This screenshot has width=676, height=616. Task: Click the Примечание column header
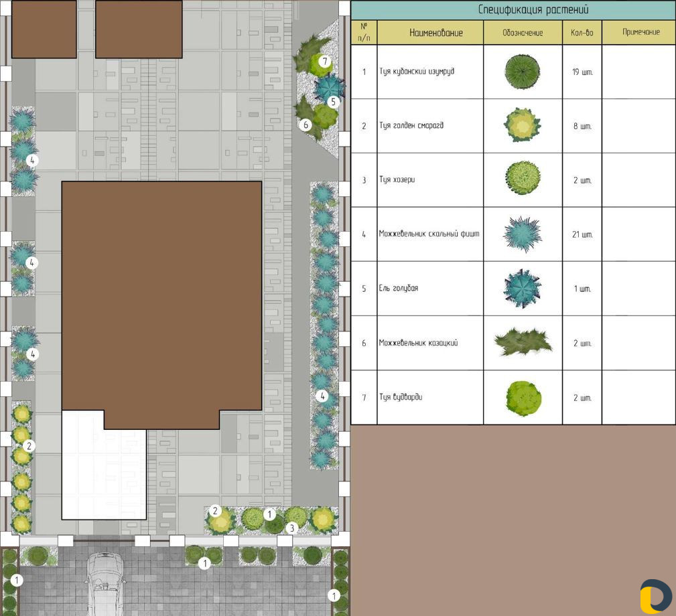pyautogui.click(x=640, y=32)
